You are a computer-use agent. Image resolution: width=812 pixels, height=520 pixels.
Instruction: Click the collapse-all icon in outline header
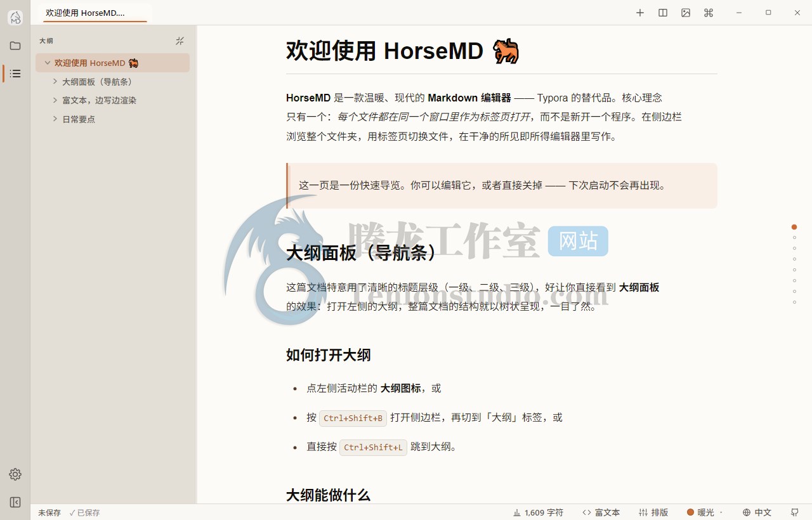[180, 41]
